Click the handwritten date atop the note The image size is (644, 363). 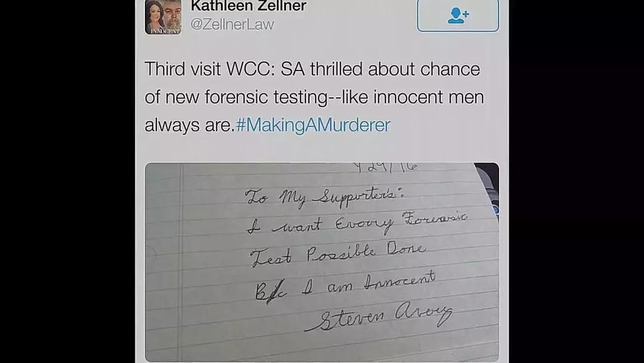pyautogui.click(x=385, y=167)
